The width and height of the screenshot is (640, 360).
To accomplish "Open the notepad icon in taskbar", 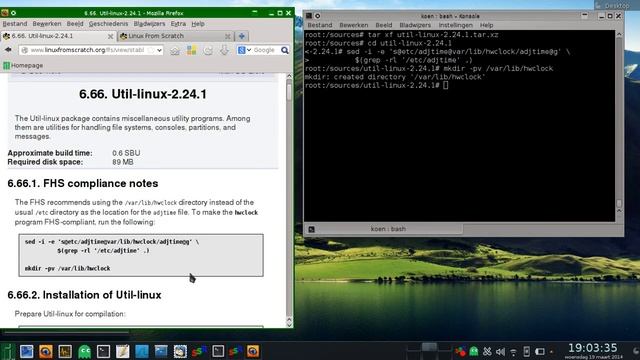I will (122, 351).
